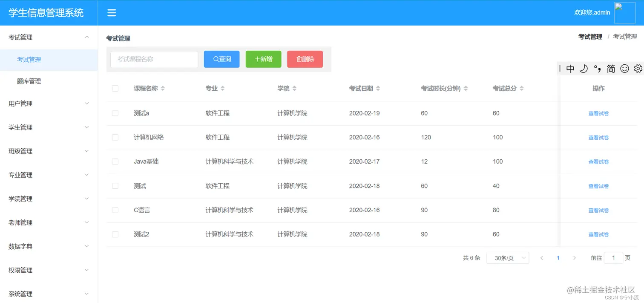Click page number 1 in pagination
Screen dimensions: 644x303
click(x=558, y=258)
